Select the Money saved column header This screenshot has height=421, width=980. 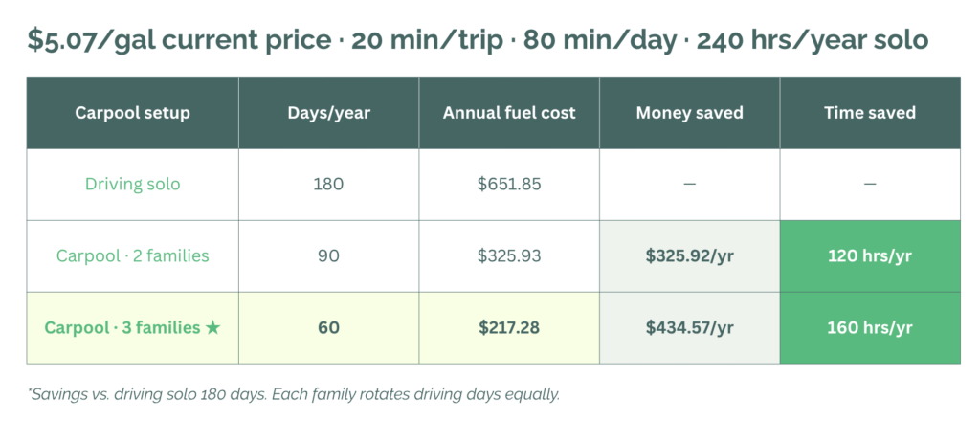(689, 113)
